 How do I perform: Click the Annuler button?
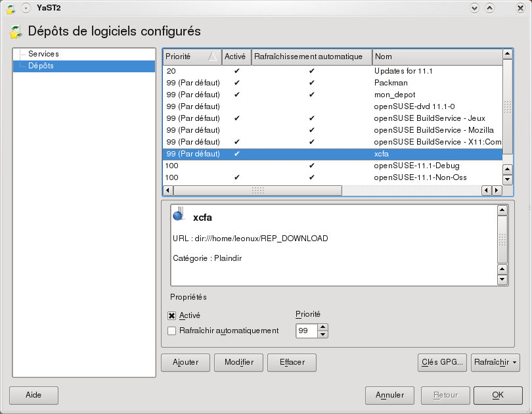(x=390, y=396)
